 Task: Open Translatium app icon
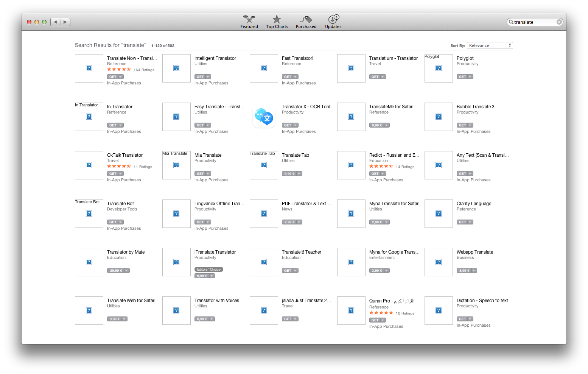tap(351, 68)
